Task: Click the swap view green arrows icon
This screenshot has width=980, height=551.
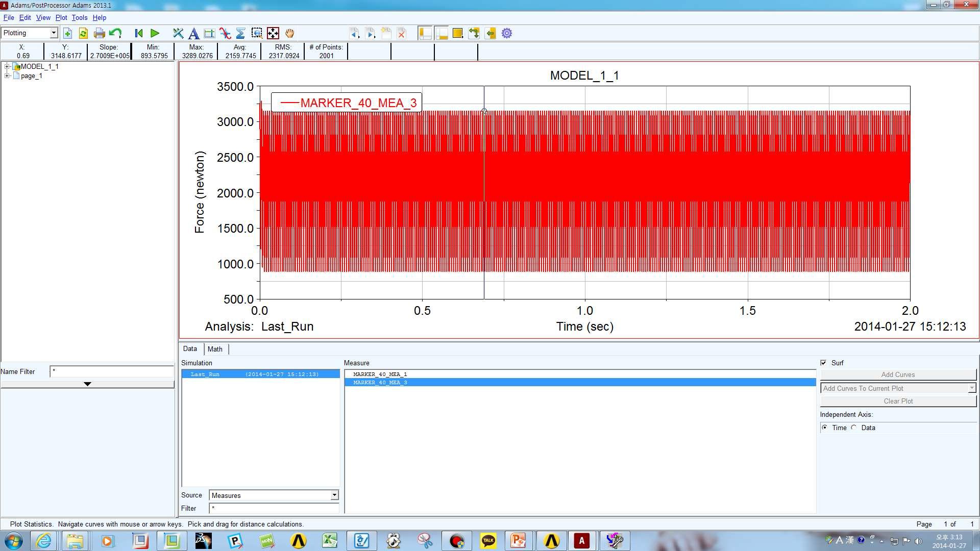Action: (x=474, y=34)
